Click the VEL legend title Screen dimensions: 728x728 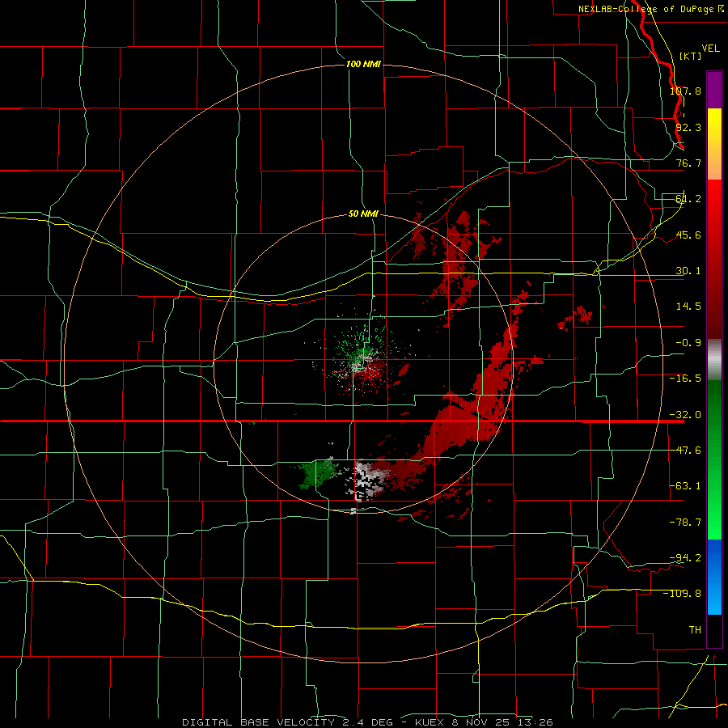(x=711, y=49)
